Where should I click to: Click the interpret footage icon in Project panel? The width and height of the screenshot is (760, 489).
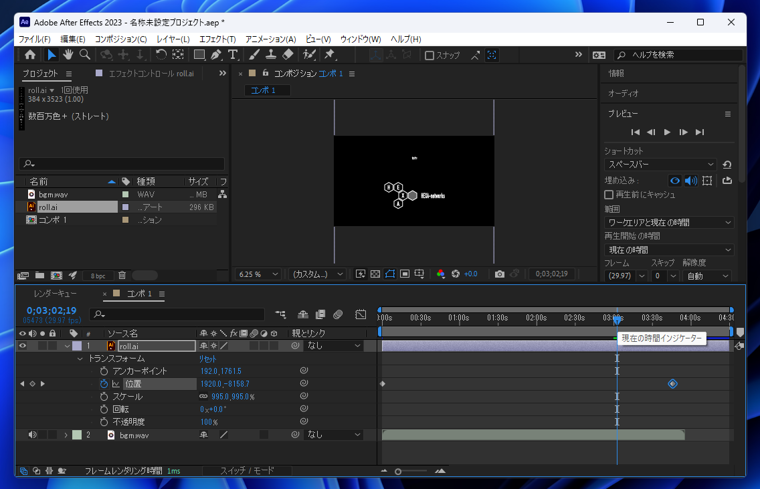pos(23,275)
